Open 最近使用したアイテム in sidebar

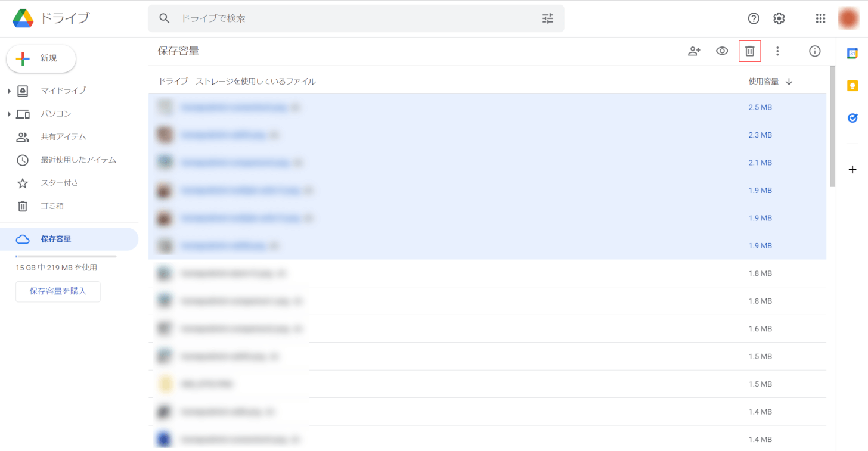coord(78,160)
